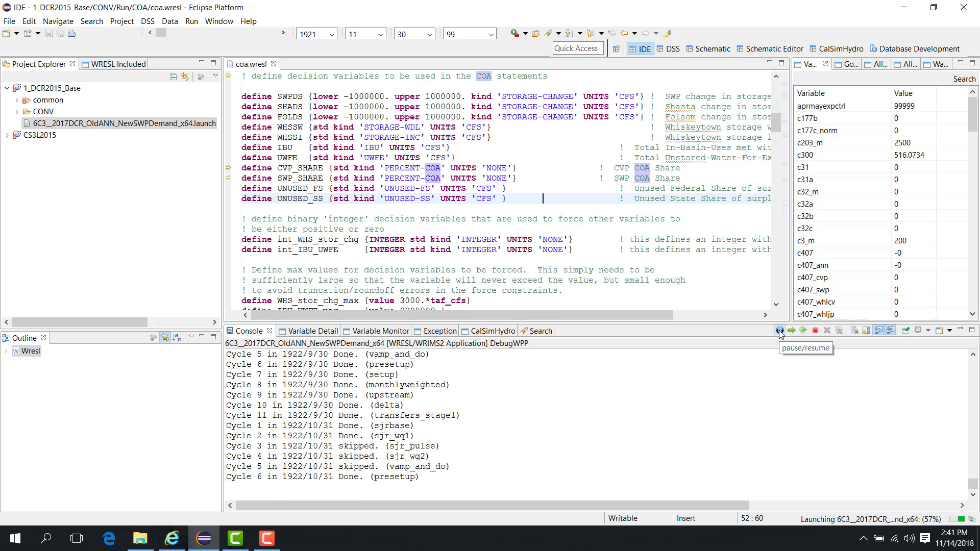Click the Quick Access search field
The image size is (980, 551).
coord(578,48)
